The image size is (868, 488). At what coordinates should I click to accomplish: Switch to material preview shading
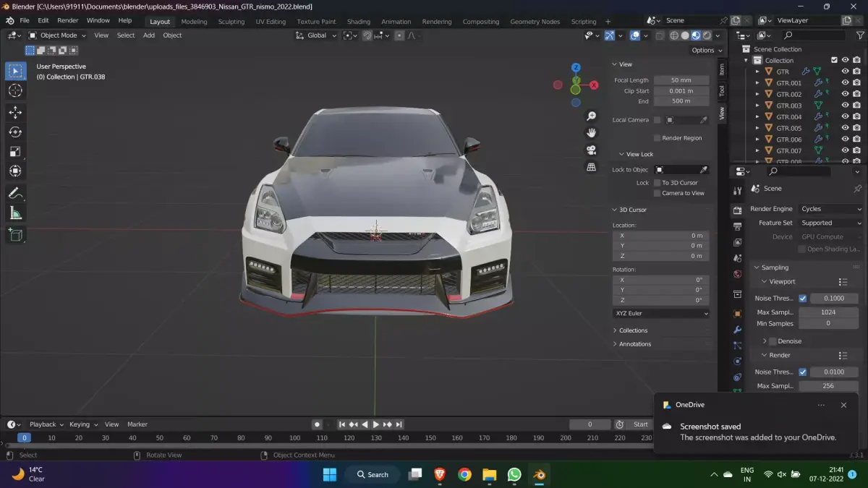pos(696,35)
